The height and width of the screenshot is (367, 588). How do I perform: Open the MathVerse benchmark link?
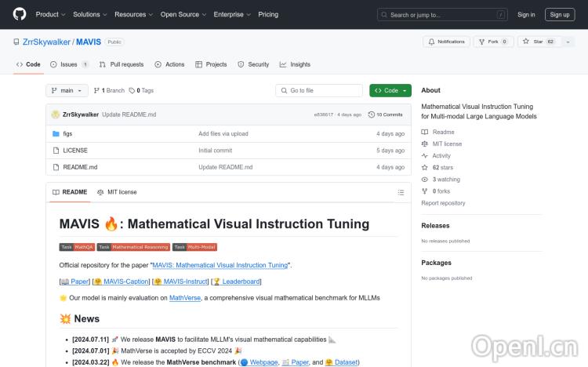(185, 298)
